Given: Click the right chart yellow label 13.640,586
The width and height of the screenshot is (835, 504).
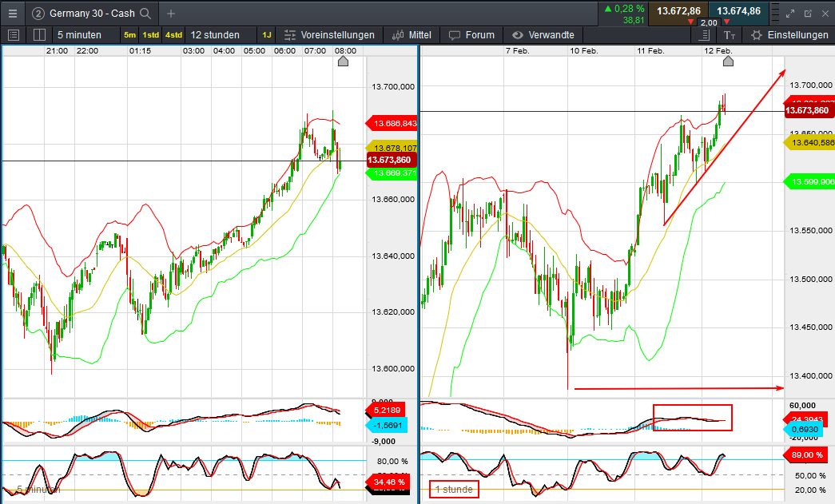Looking at the screenshot, I should 810,143.
